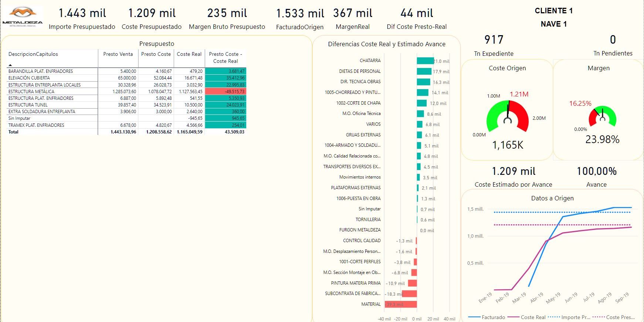Select the ESTRUCTURA METÁLICA row

[x=126, y=91]
